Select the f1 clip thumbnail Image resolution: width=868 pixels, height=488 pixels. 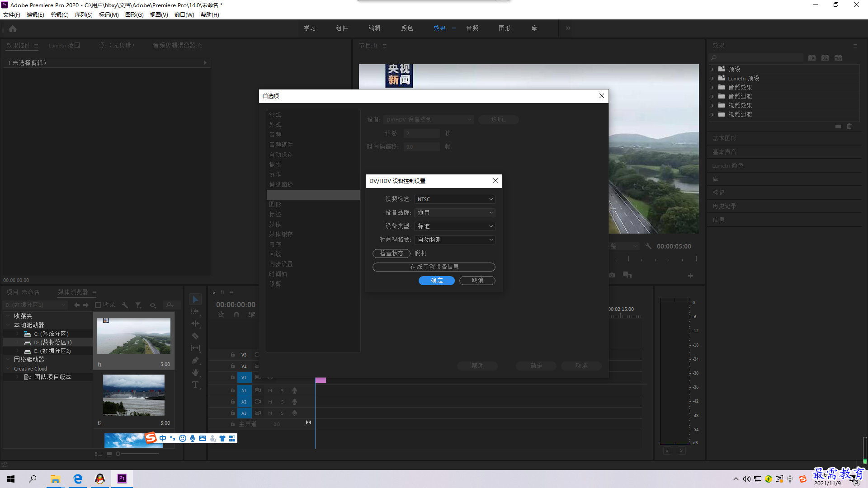pyautogui.click(x=134, y=336)
